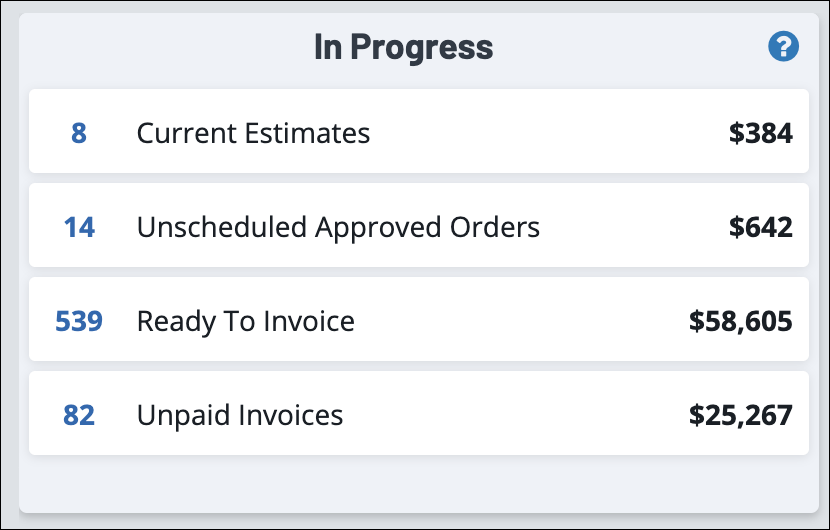Click the Ready To Invoice label

pyautogui.click(x=245, y=321)
